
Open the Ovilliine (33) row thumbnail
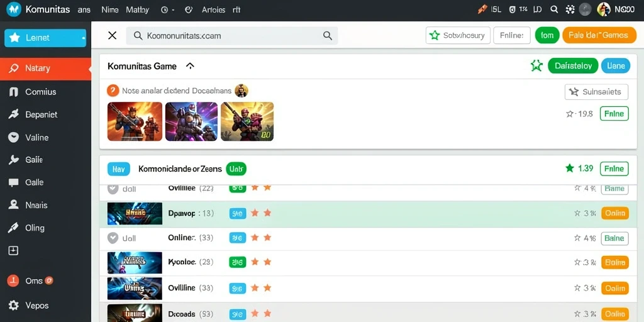pyautogui.click(x=135, y=288)
